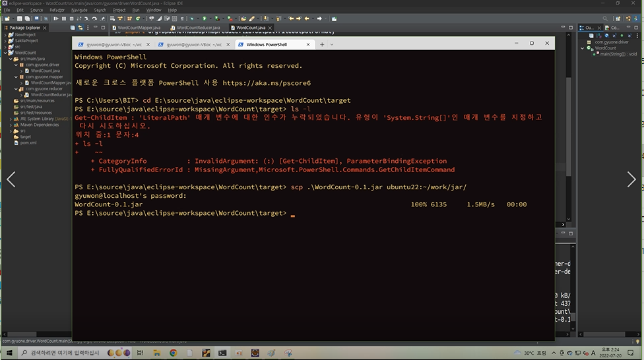Expand the SakilaProject tree node
644x360 pixels.
5,41
